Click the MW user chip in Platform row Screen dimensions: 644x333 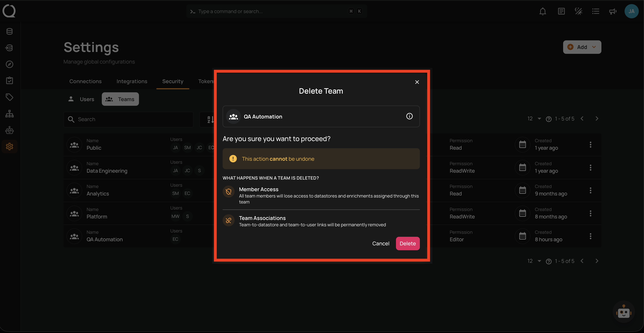175,216
